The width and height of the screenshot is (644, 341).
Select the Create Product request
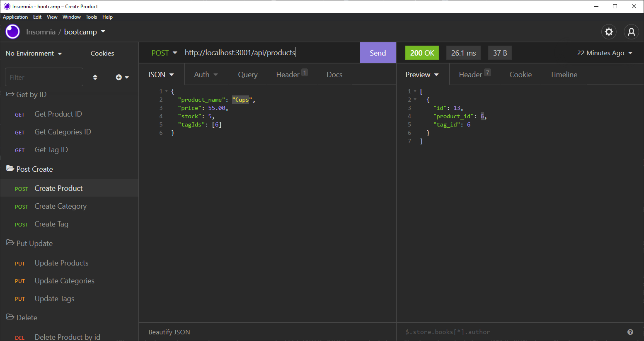[70, 188]
